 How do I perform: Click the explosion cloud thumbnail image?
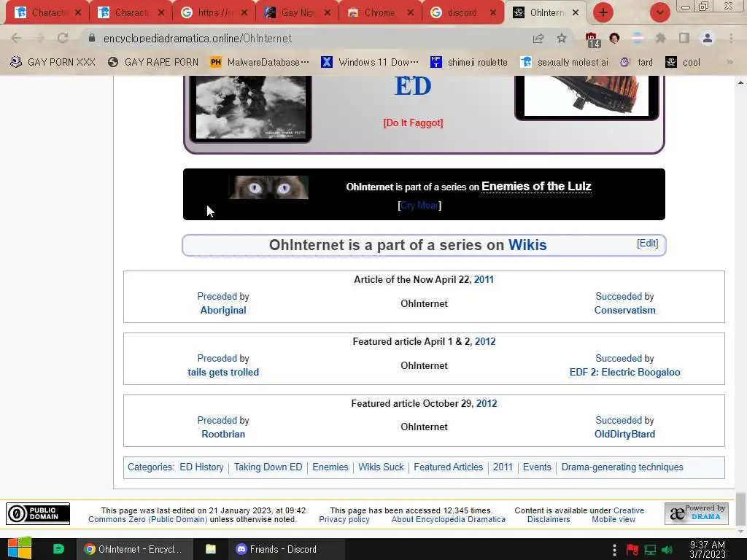pos(251,109)
